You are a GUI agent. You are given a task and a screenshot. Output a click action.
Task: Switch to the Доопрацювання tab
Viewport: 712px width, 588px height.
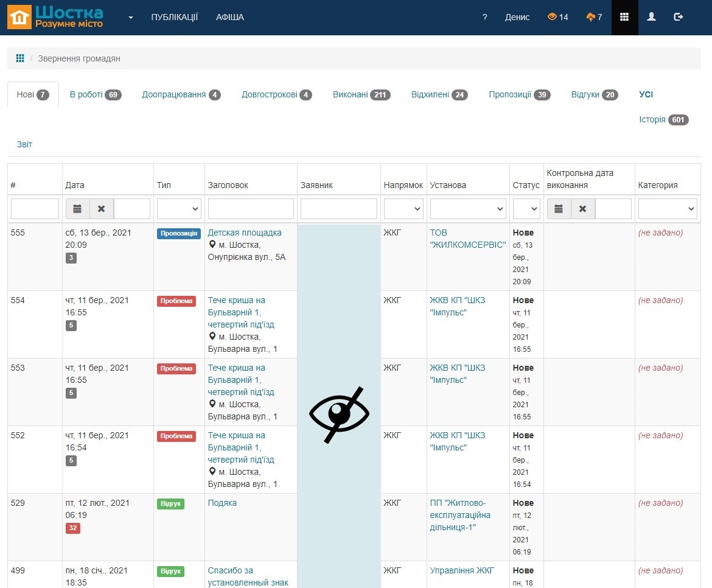[x=181, y=94]
